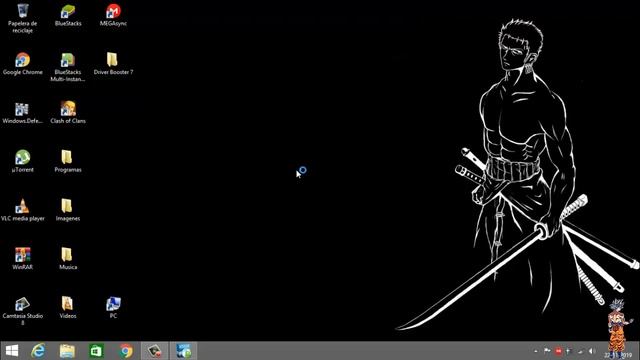Select the Programas folder
The height and width of the screenshot is (360, 640).
68,162
